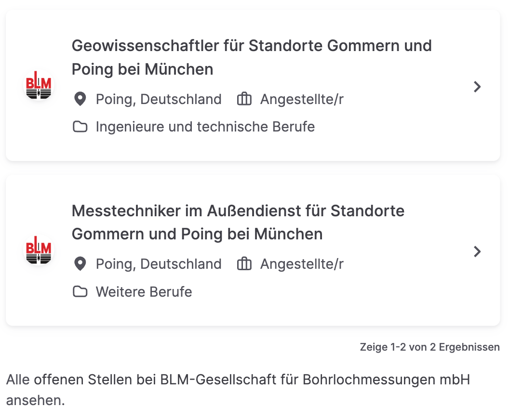Click Zeige 1-2 von 2 Ergebnissen text
Screen dimensions: 510x420
click(429, 347)
